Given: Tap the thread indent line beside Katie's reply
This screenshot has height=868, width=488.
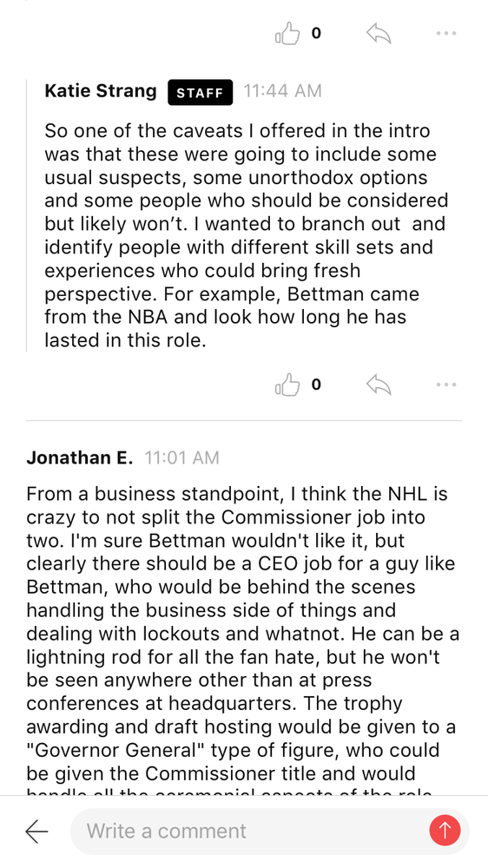Looking at the screenshot, I should click(27, 215).
